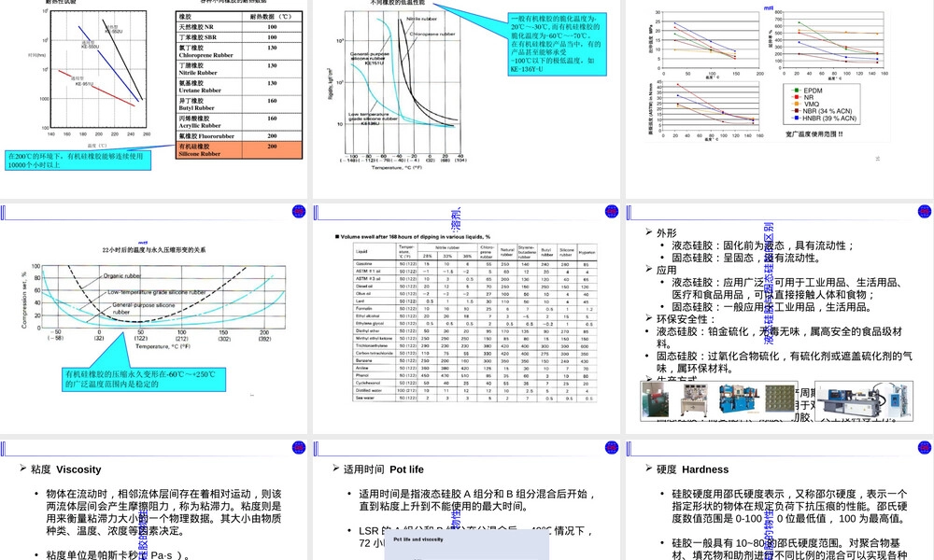Click the 天然橡胶 NR table row
934x560 pixels.
[239, 27]
